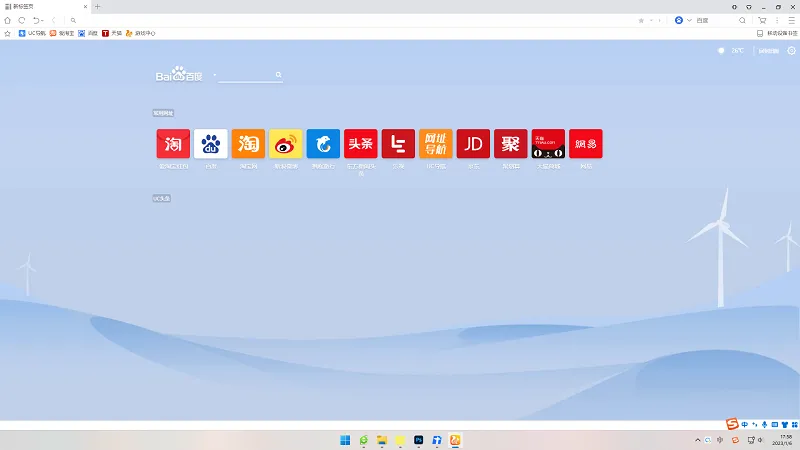
Task: Bookmark this page with star icon
Action: tap(641, 20)
